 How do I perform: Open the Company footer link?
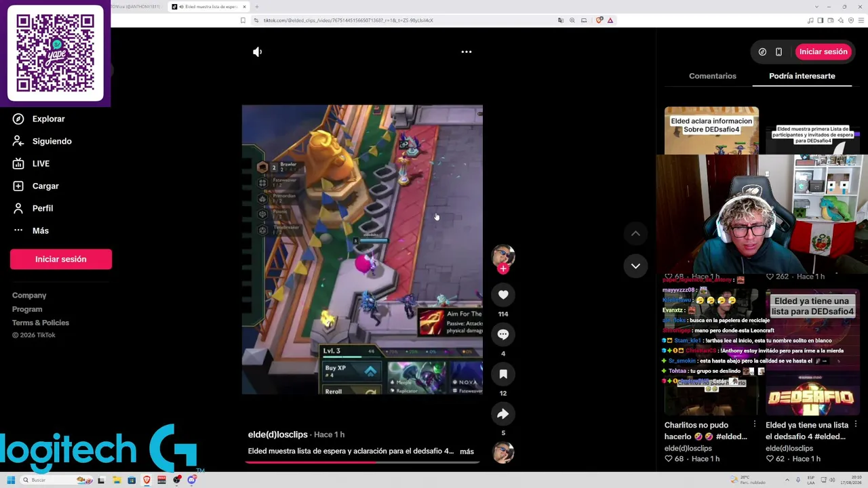tap(29, 296)
